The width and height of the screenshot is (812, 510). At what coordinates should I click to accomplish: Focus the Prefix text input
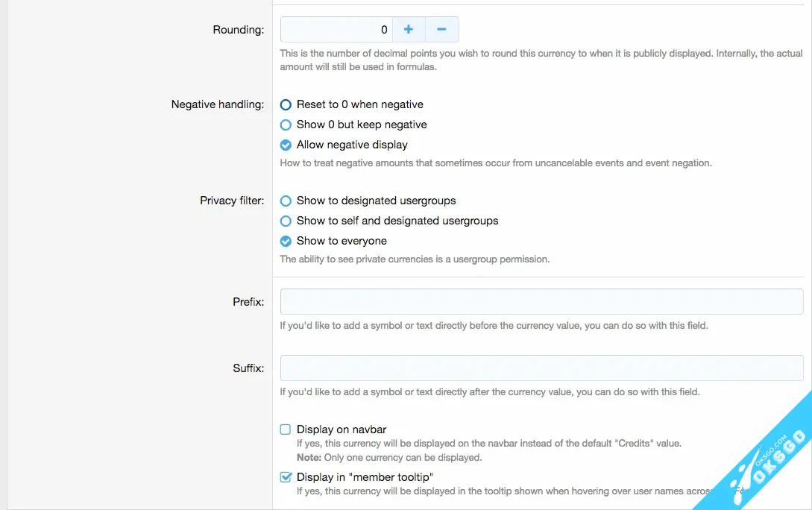pyautogui.click(x=541, y=302)
